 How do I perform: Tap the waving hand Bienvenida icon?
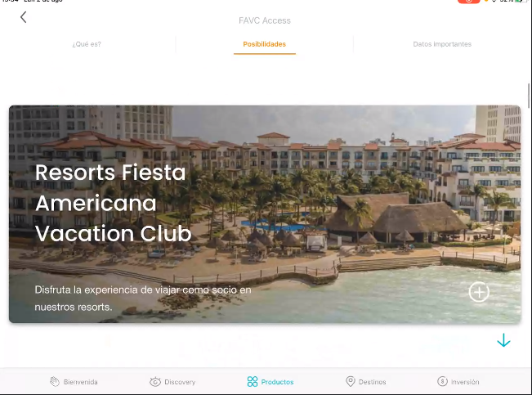point(55,382)
